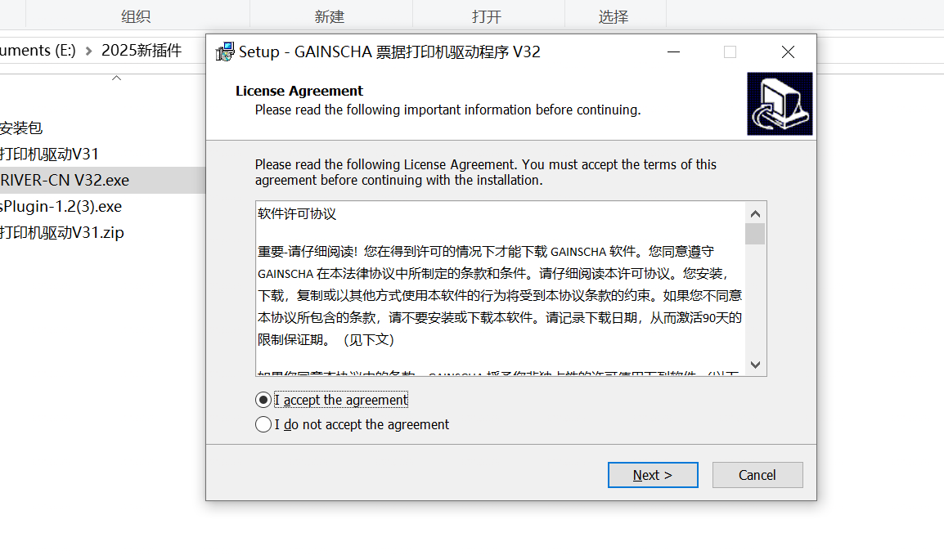Click the disabled maximize box of setup window

pyautogui.click(x=730, y=52)
